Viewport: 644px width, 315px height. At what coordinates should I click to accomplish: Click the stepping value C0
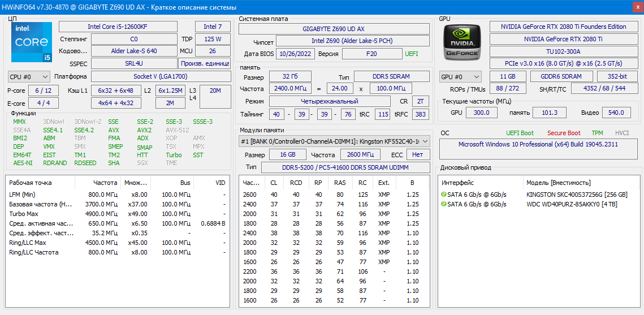(134, 40)
